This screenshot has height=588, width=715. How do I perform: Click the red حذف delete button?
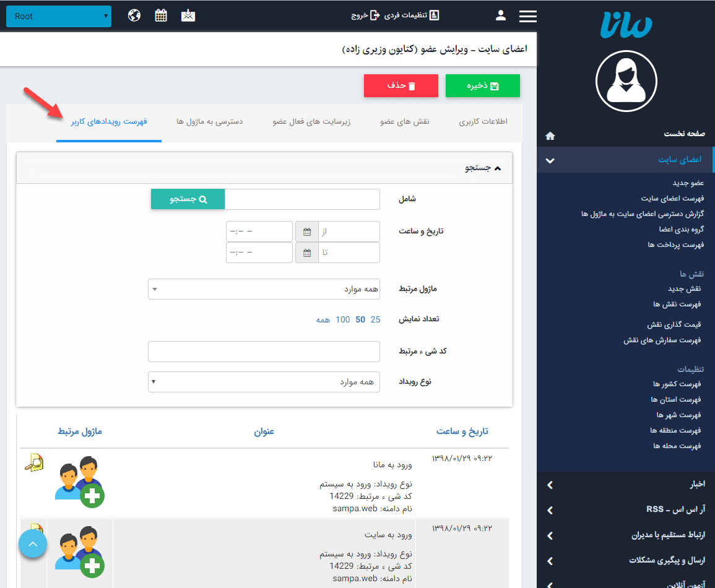coord(401,86)
